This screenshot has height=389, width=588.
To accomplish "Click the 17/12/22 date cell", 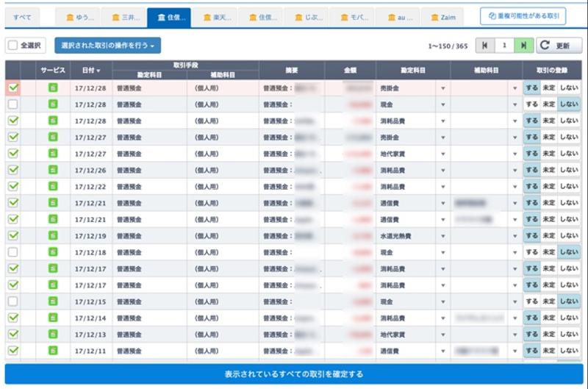I will (x=90, y=187).
